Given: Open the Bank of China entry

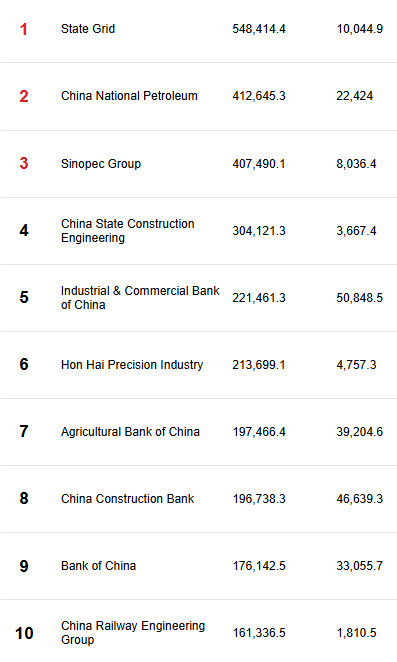Looking at the screenshot, I should coord(98,566).
